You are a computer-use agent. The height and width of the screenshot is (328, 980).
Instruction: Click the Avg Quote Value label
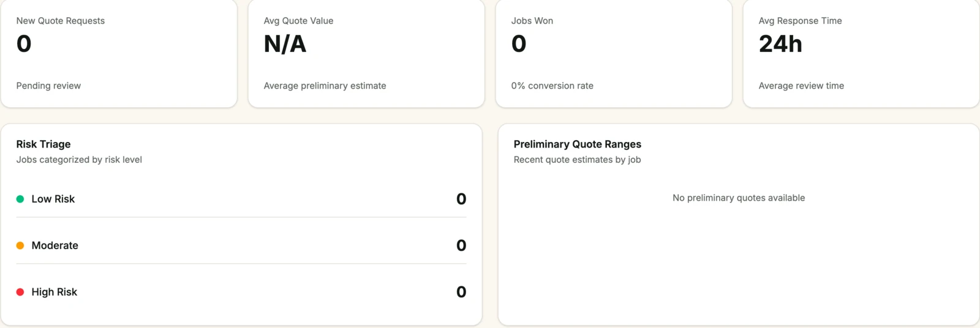pyautogui.click(x=299, y=21)
